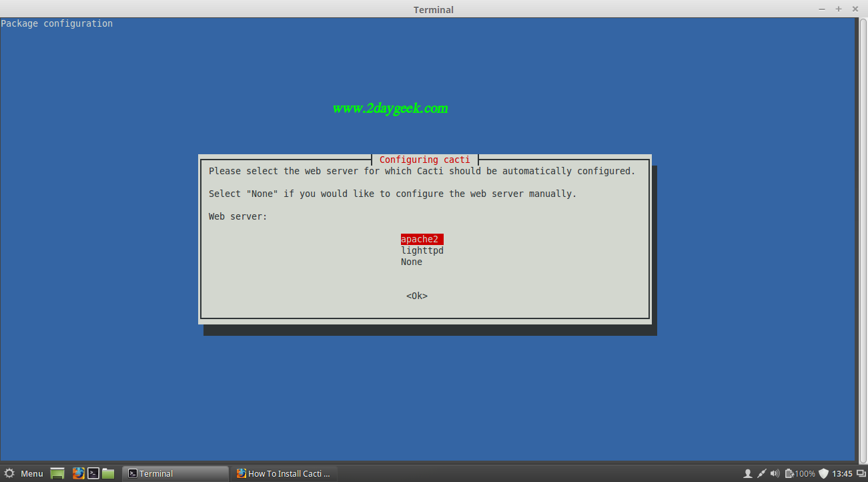Click the Terminal window title bar text
This screenshot has width=868, height=482.
434,9
